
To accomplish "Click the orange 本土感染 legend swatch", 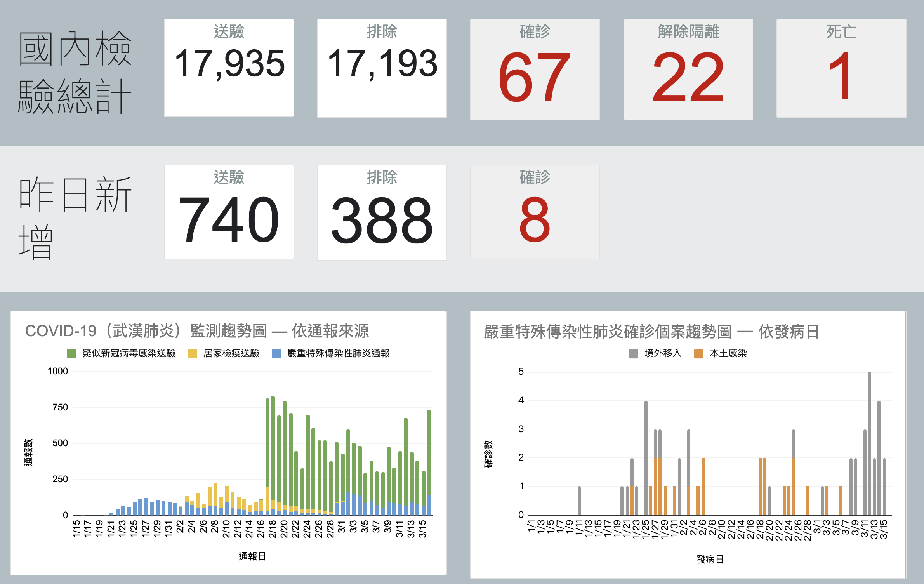I will (698, 354).
